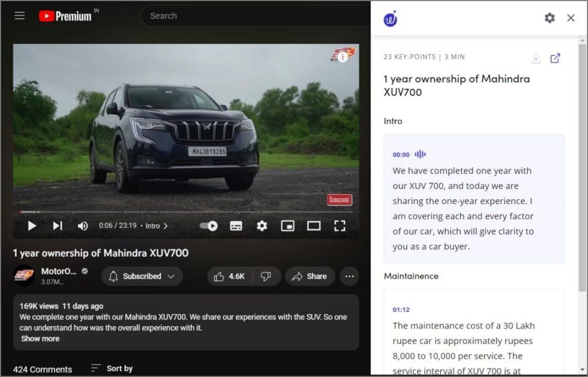This screenshot has height=377, width=588.
Task: Open side panel settings gear
Action: [550, 18]
